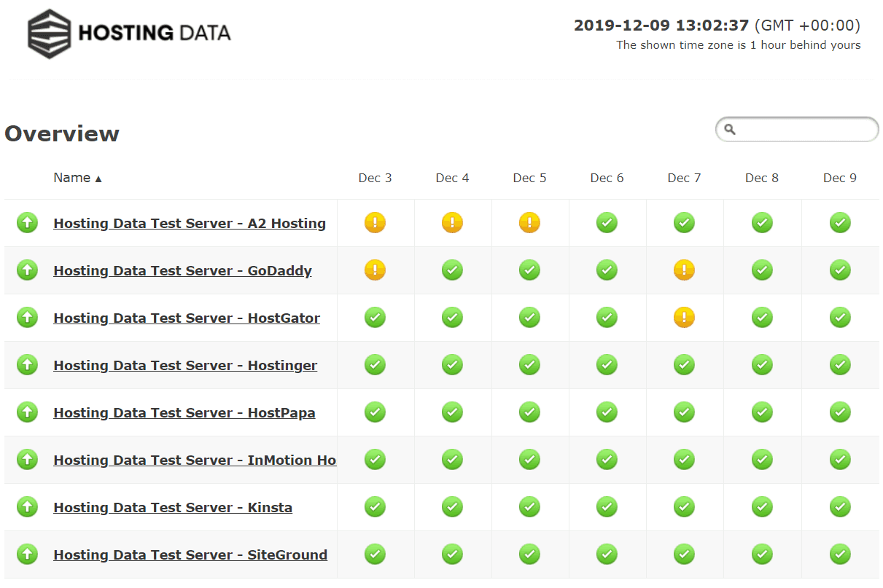Image resolution: width=883 pixels, height=588 pixels.
Task: Click the Dec 3 column header
Action: tap(375, 179)
